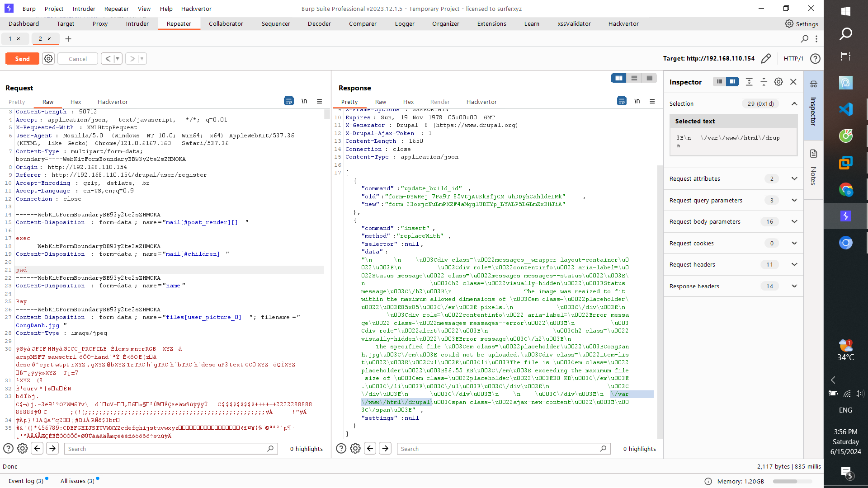Open Request search settings gear
Screen dimensions: 868x488
[x=23, y=449]
